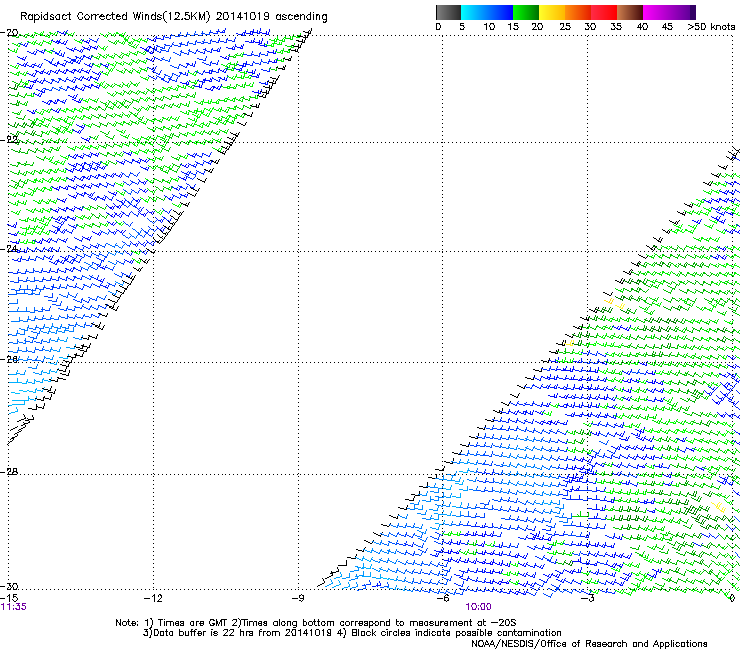Click the title text 'Rapidscat Corrected Winds'
Viewport: 740px width, 650px height.
tap(90, 17)
